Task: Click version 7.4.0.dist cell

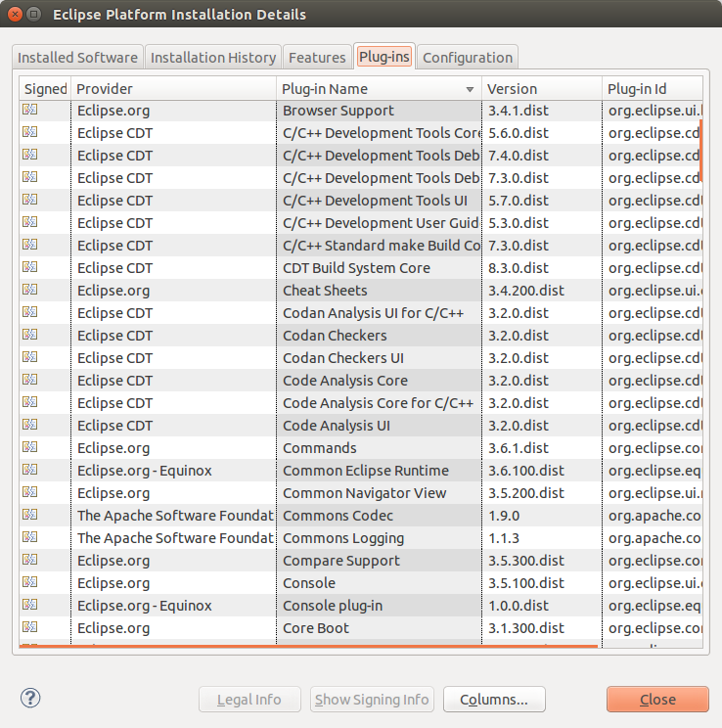Action: pos(542,156)
